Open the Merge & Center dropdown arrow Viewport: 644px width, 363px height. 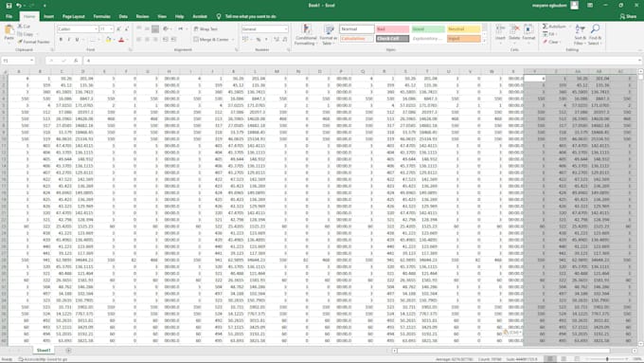(x=233, y=40)
